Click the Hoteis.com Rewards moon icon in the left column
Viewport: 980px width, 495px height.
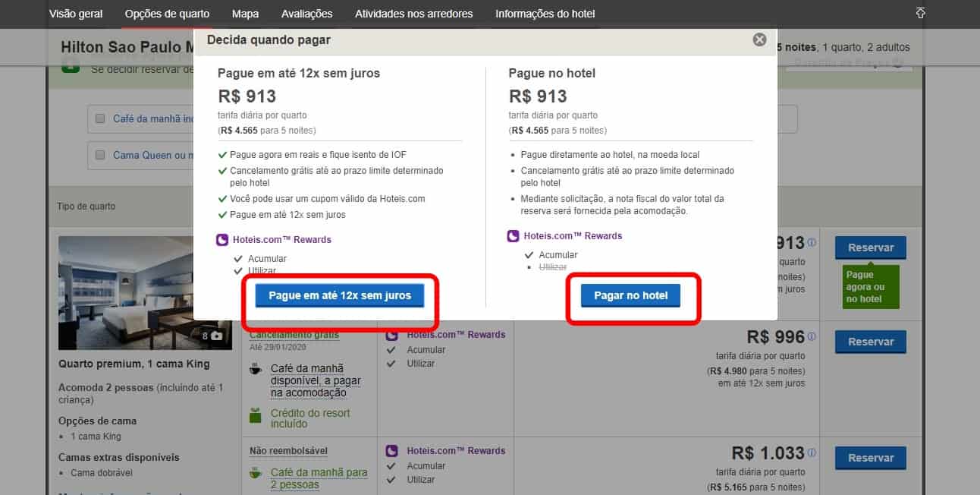(x=222, y=240)
